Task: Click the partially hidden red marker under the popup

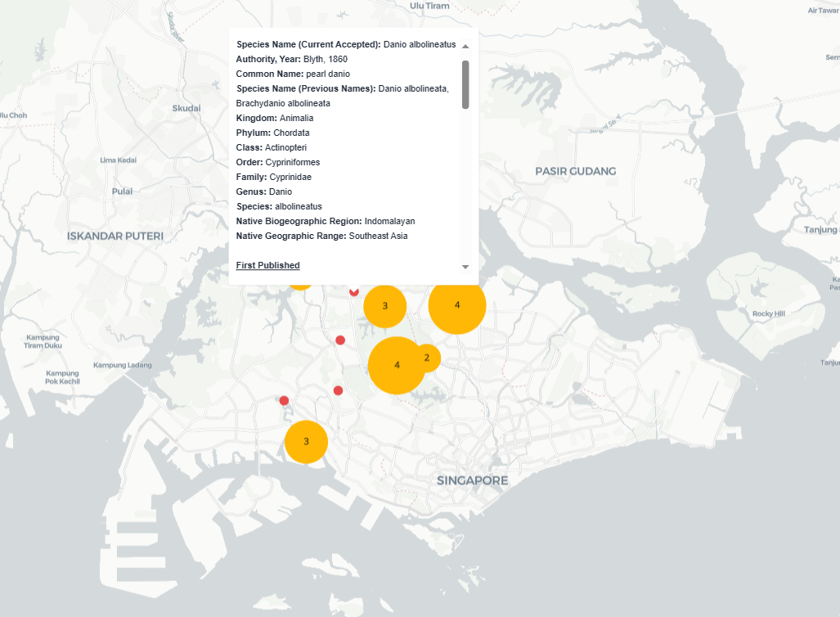Action: [x=354, y=291]
